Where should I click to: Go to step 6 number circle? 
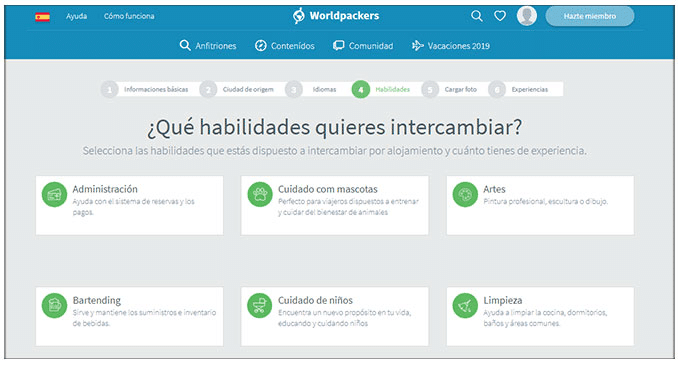click(x=497, y=90)
